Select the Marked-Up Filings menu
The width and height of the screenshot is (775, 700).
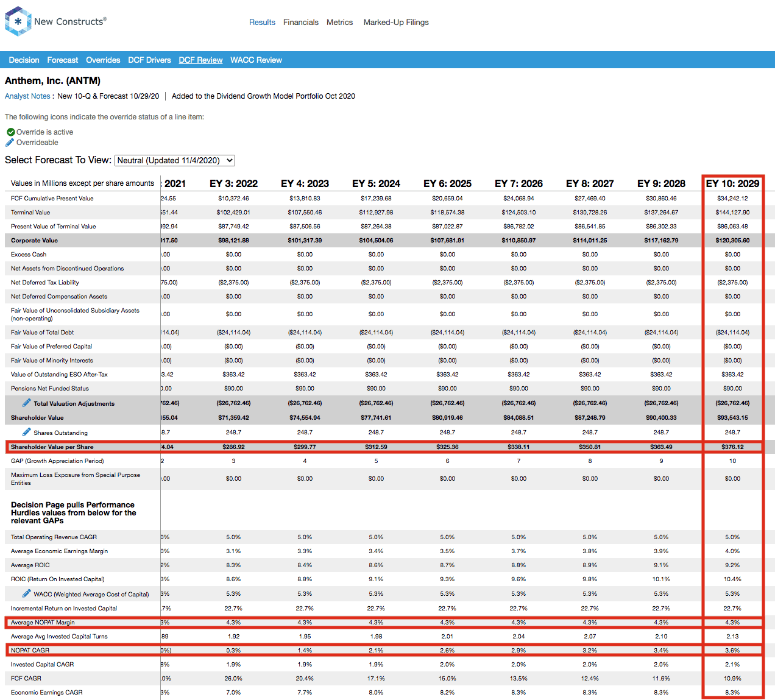click(x=396, y=23)
